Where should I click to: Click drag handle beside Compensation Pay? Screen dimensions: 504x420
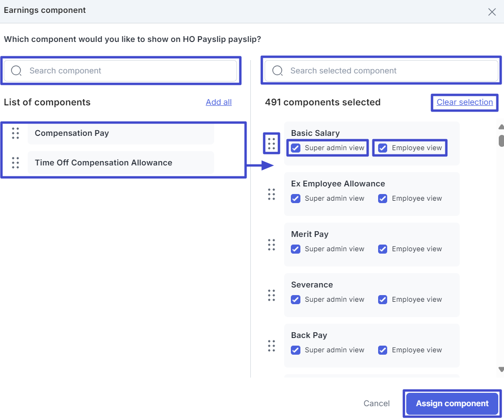[15, 133]
